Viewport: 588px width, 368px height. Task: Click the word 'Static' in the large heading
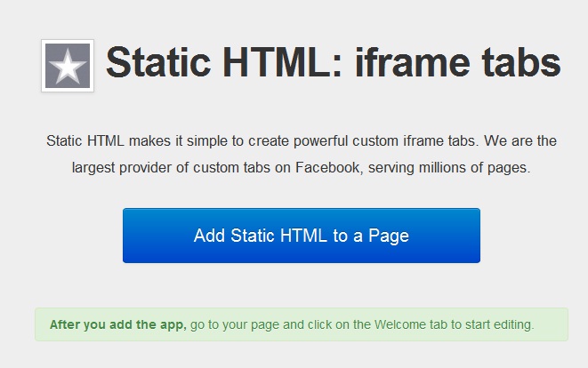(x=158, y=62)
